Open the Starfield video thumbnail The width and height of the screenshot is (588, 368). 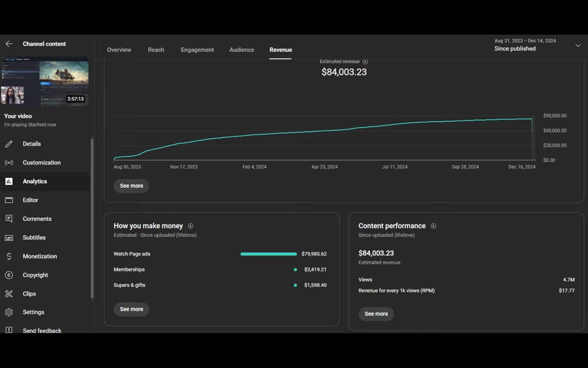[44, 82]
